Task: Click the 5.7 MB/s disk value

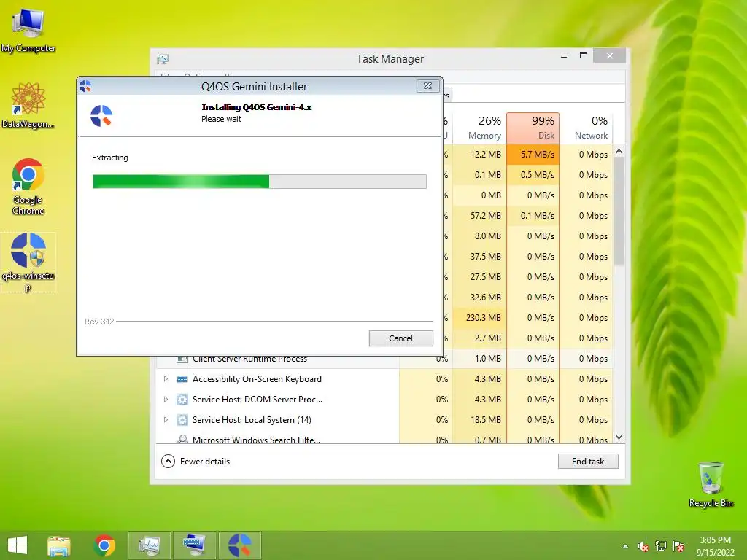Action: [533, 155]
